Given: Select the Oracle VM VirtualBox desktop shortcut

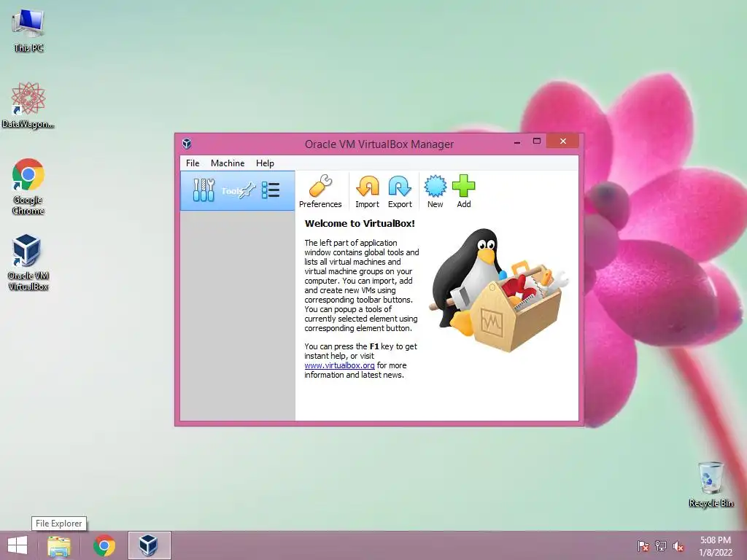Looking at the screenshot, I should [28, 262].
